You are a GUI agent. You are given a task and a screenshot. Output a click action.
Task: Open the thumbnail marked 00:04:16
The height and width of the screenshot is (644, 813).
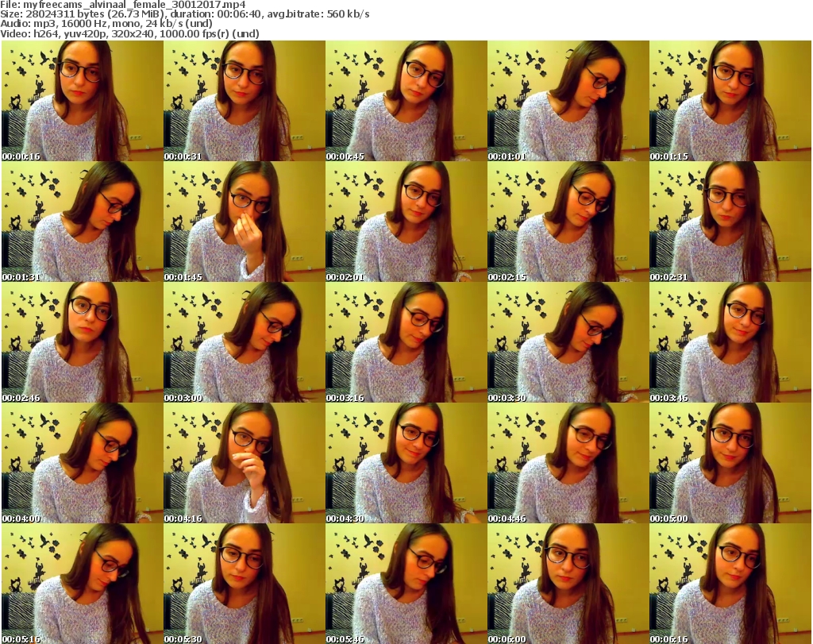(245, 463)
